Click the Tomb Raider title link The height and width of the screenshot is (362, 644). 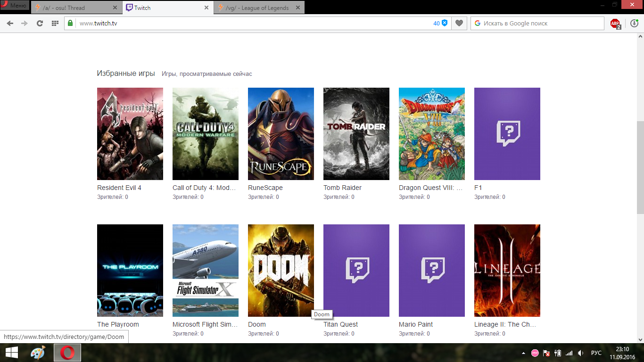[x=342, y=188]
